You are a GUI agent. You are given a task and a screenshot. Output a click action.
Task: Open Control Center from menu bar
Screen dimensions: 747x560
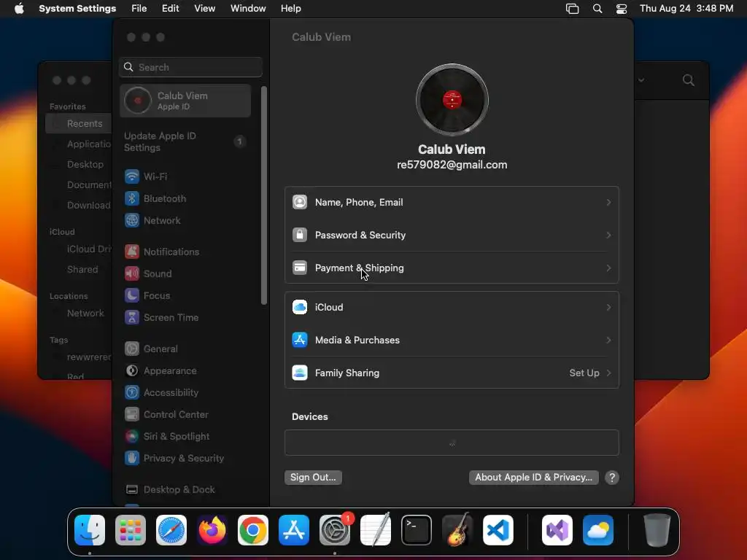click(622, 9)
